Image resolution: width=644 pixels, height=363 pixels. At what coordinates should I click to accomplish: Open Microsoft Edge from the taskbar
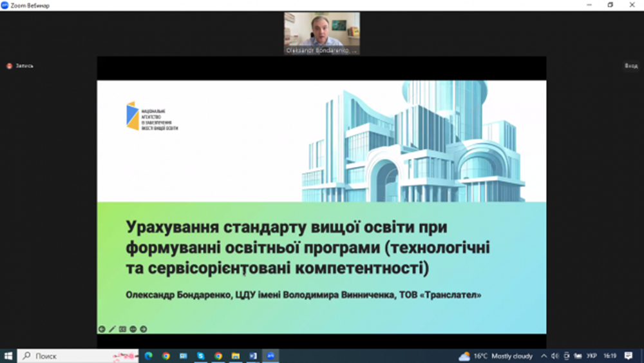click(x=148, y=356)
